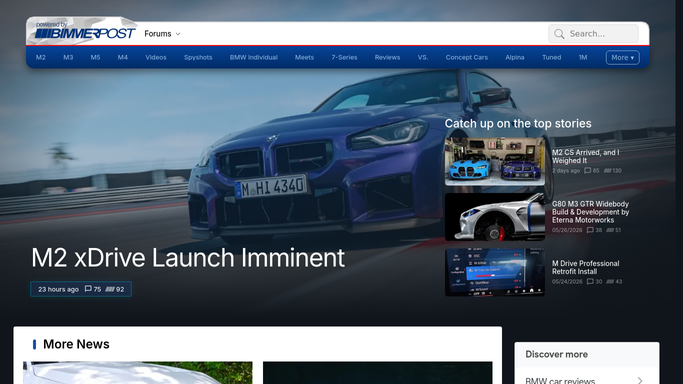683x384 pixels.
Task: Open the Forums dropdown
Action: click(x=162, y=34)
